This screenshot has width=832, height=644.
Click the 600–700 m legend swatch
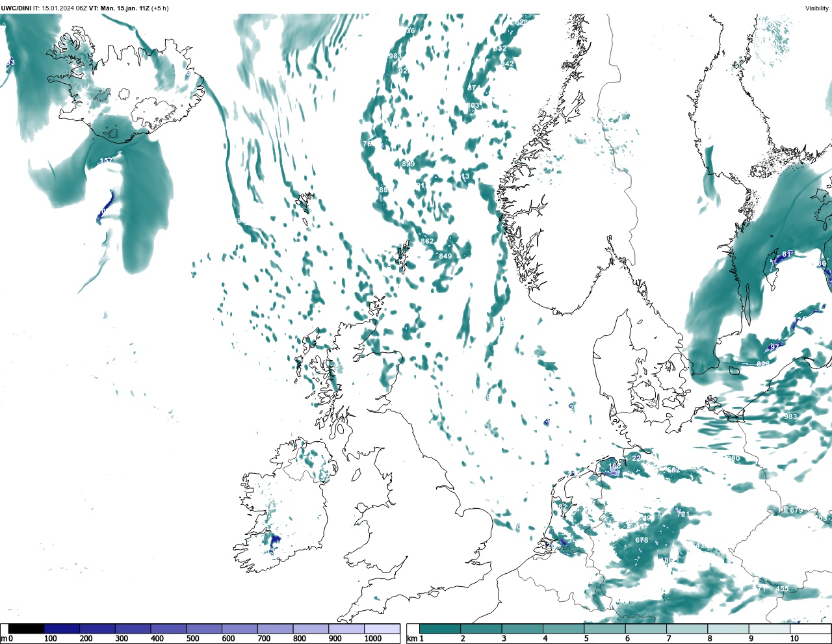click(239, 629)
